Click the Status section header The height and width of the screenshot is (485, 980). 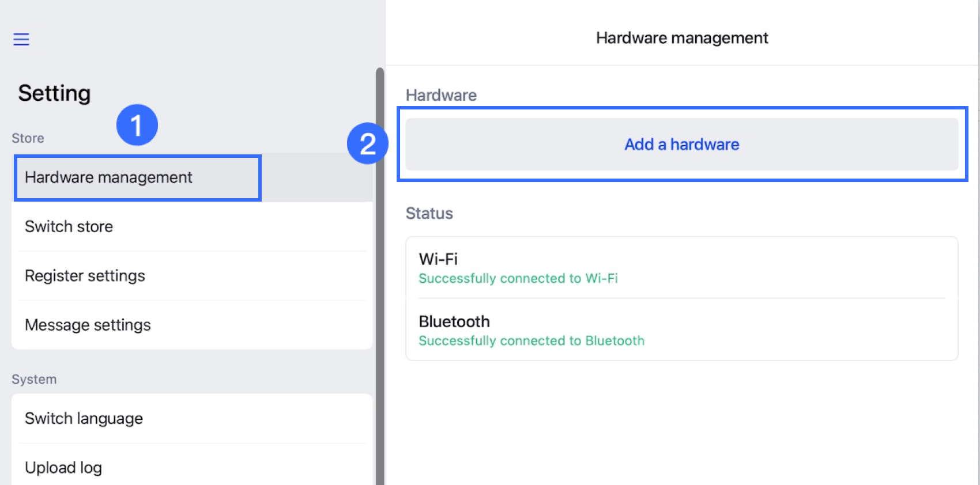[x=429, y=214]
